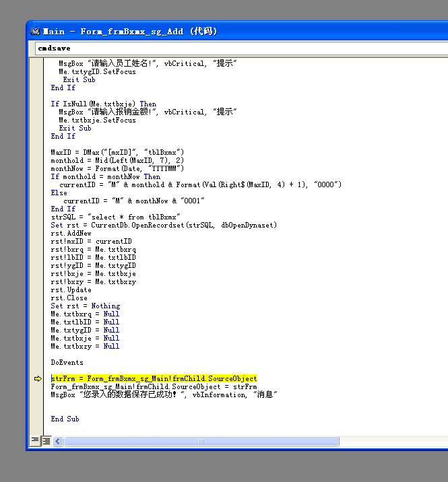Click line 'Me.txtygID.SetFocus'
448x482 pixels.
coord(97,71)
